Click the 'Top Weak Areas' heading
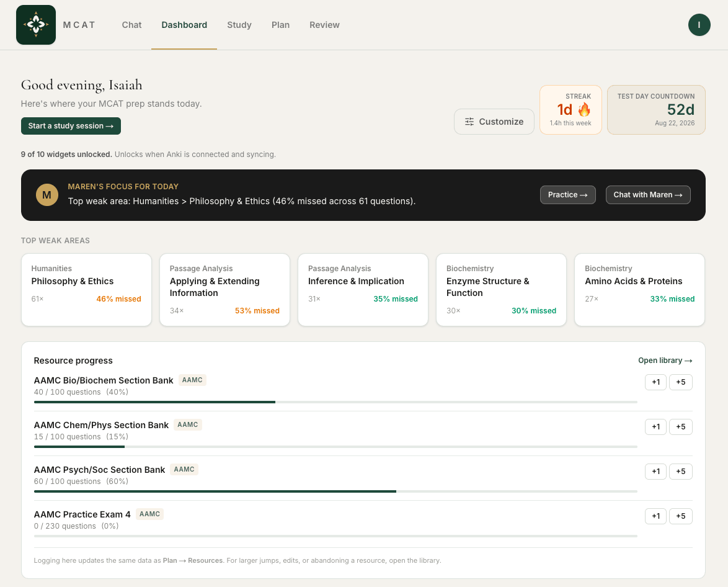Image resolution: width=728 pixels, height=587 pixels. pyautogui.click(x=55, y=240)
